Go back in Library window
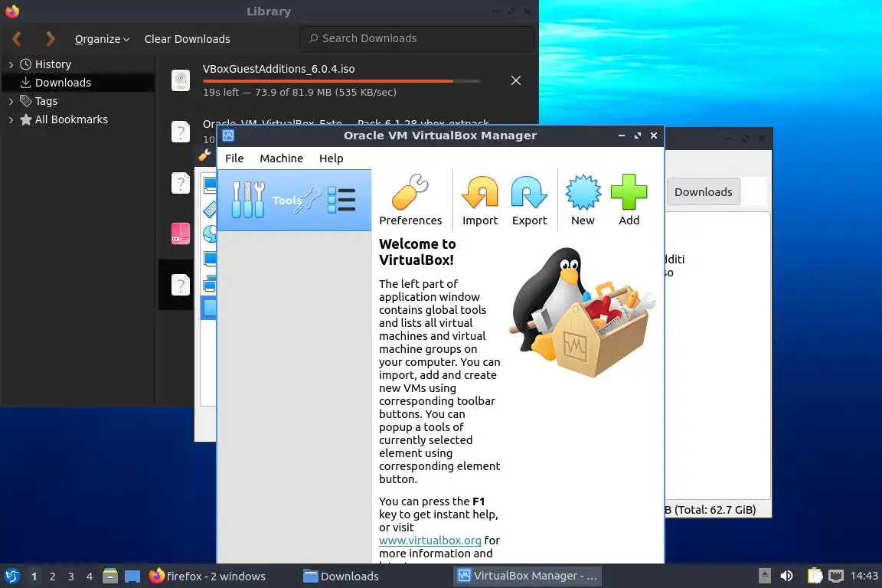Screen dimensions: 882x588 click(x=17, y=39)
